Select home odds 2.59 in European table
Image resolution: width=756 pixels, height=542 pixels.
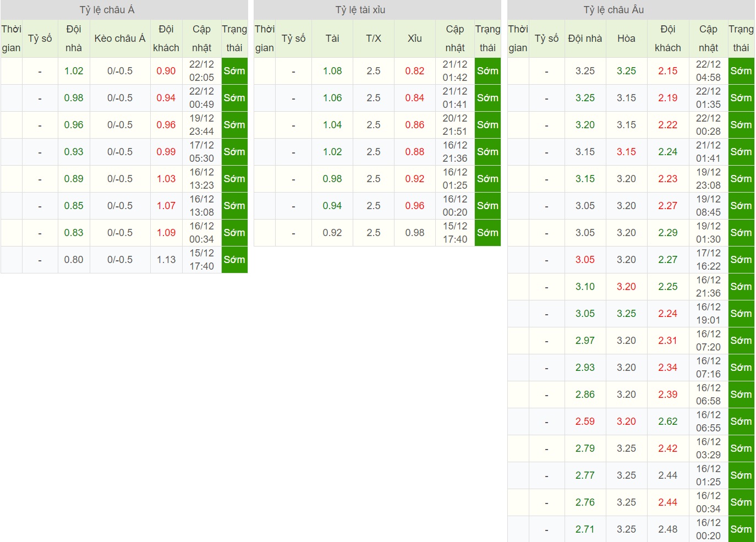coord(585,421)
